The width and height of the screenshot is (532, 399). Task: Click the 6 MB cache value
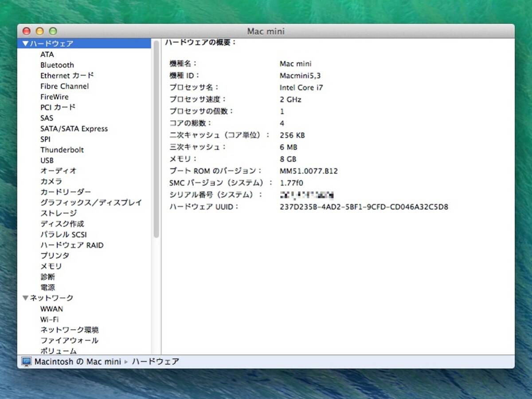tap(289, 147)
